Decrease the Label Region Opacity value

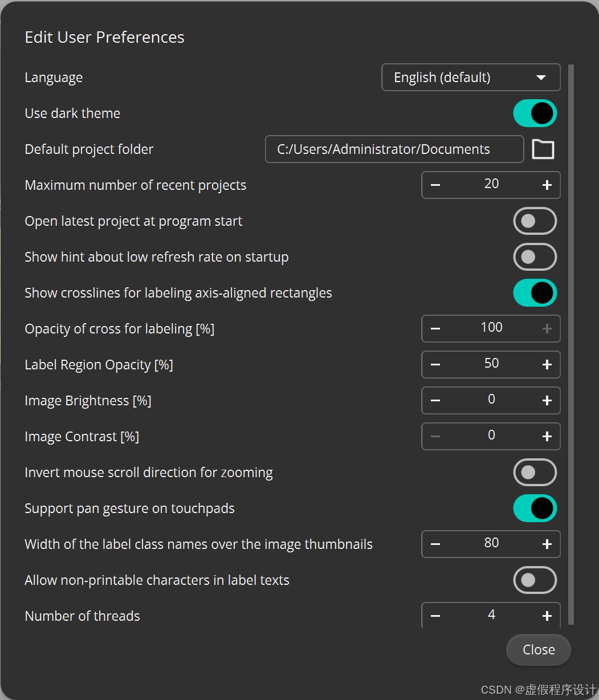coord(435,364)
